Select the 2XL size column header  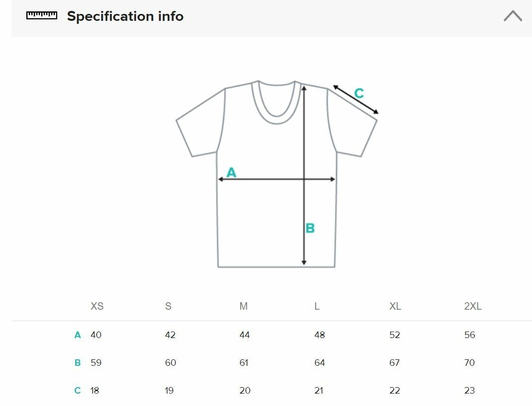472,306
